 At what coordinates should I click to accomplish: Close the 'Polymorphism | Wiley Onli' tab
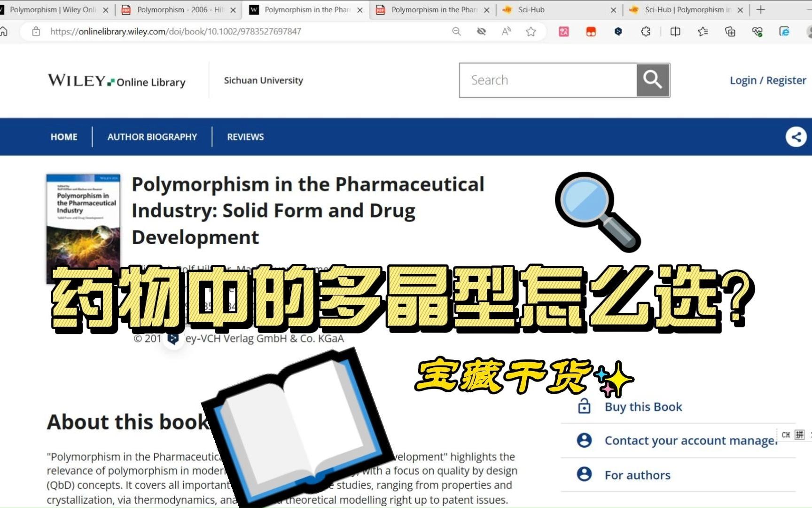tap(106, 10)
